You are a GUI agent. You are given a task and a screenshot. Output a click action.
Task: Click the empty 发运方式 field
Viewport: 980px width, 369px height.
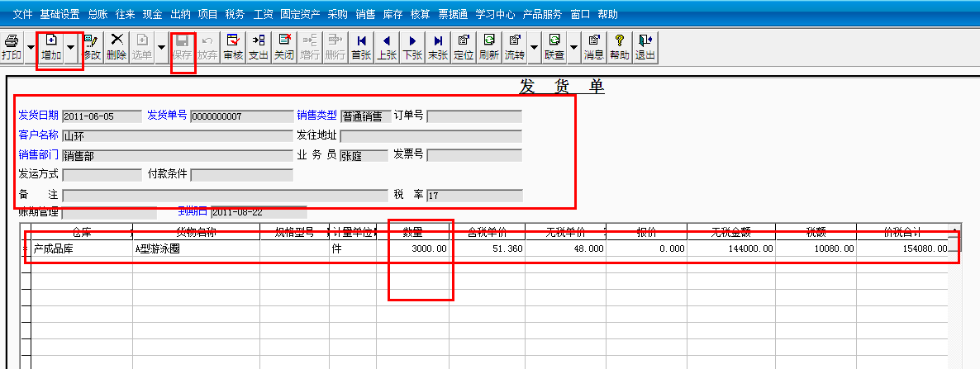point(102,175)
